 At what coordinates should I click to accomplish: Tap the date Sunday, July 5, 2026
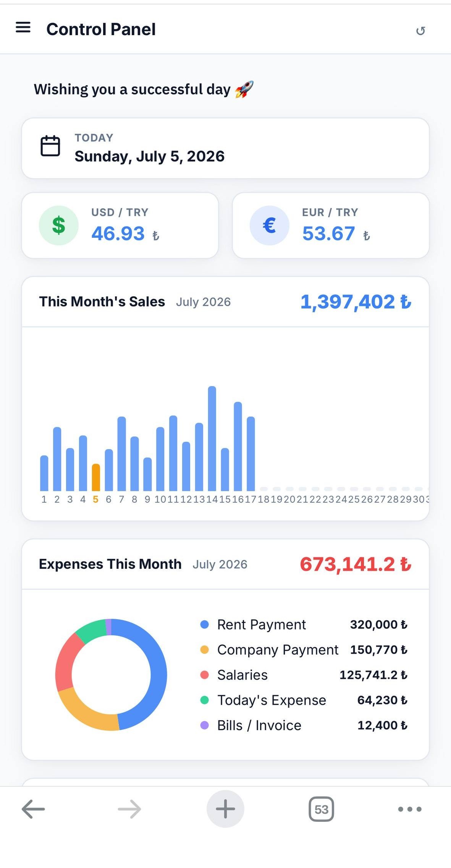pyautogui.click(x=150, y=156)
